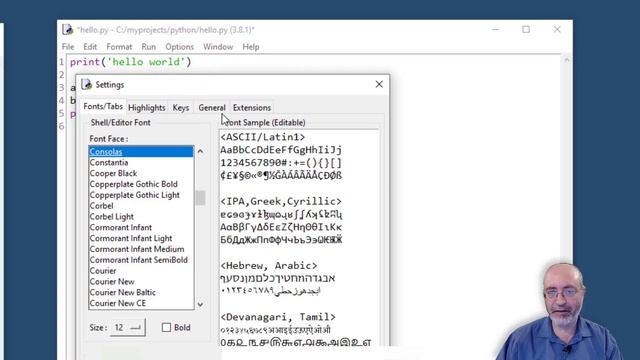Select Cormorant Infant Light font
The height and width of the screenshot is (360, 640).
[141, 238]
